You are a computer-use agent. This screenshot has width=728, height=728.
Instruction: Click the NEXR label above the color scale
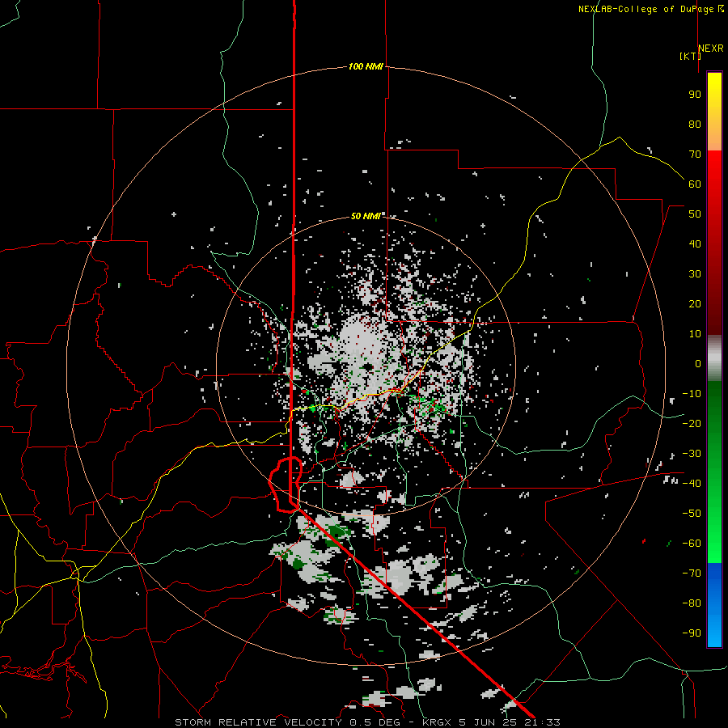click(711, 49)
